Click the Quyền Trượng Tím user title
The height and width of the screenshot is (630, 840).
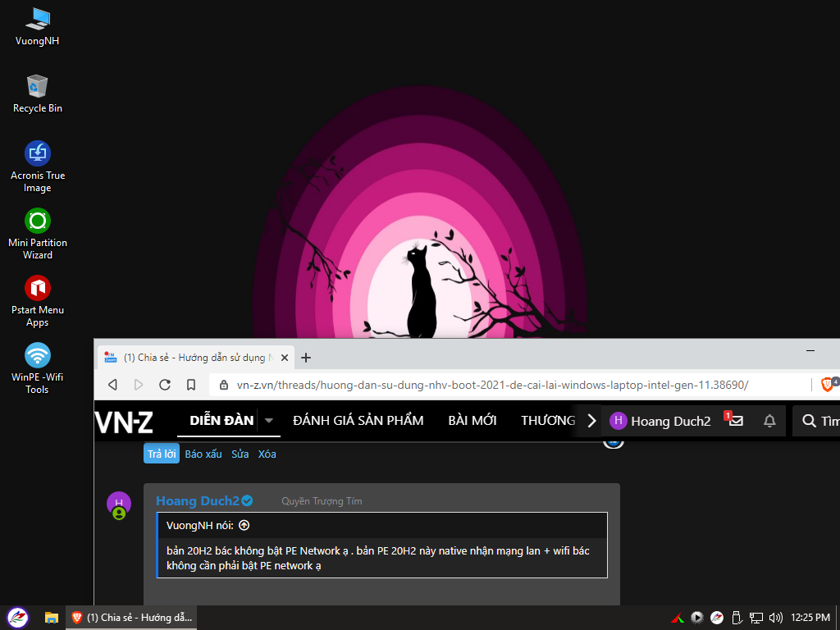[x=322, y=501]
